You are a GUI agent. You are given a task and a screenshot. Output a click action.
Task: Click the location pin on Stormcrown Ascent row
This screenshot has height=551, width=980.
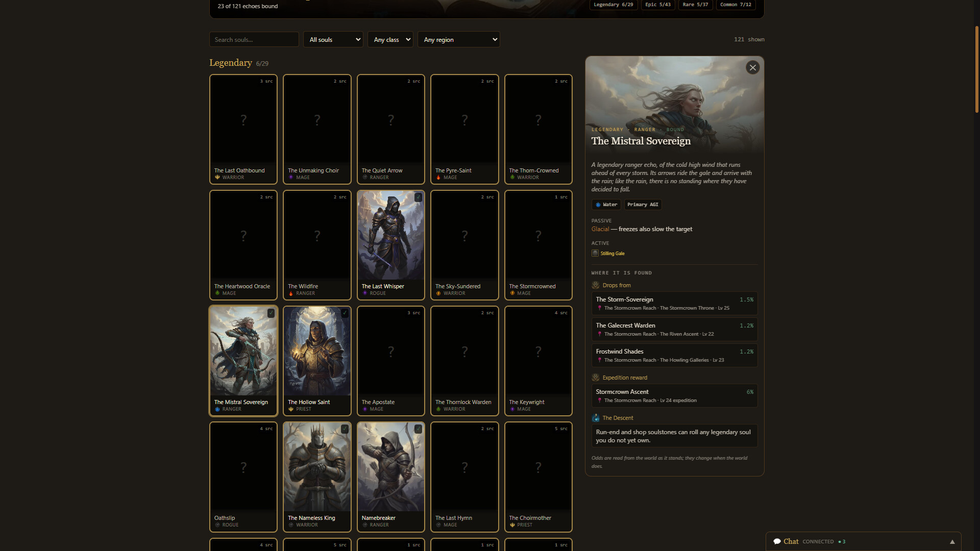point(599,400)
